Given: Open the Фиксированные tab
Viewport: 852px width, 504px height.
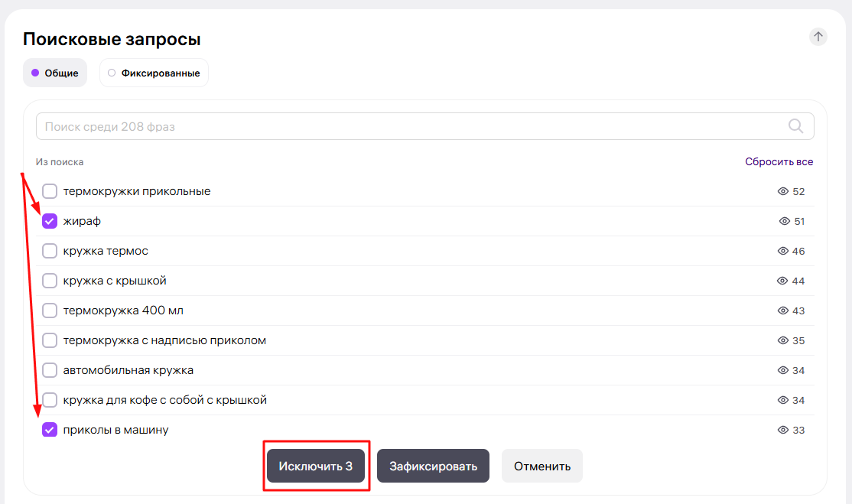Looking at the screenshot, I should coord(154,73).
